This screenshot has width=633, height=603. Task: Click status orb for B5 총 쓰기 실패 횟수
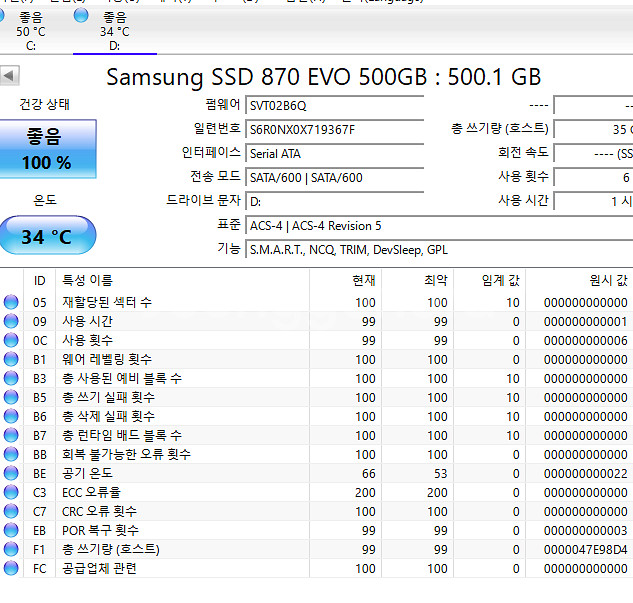[11, 397]
